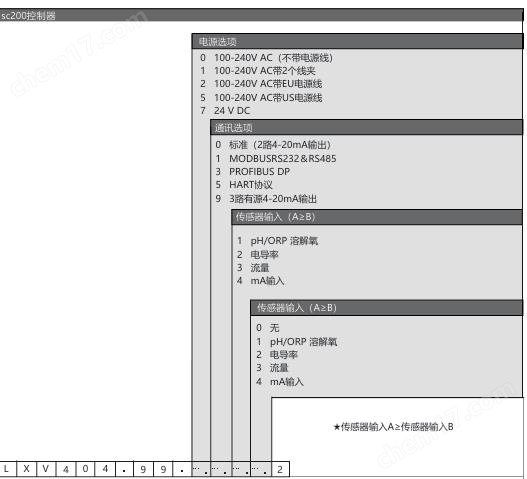Click the last model code cell 2
Image resolution: width=527 pixels, height=479 pixels.
tap(280, 469)
